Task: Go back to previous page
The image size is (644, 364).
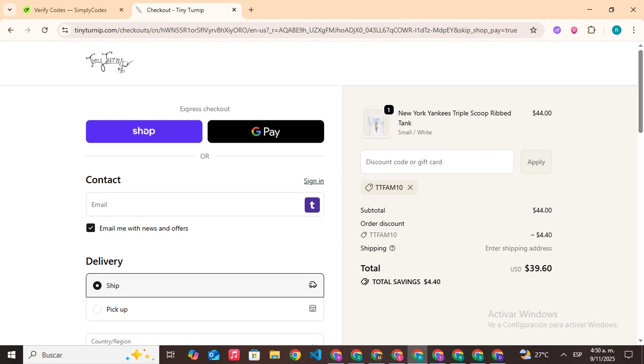Action: coord(11,30)
